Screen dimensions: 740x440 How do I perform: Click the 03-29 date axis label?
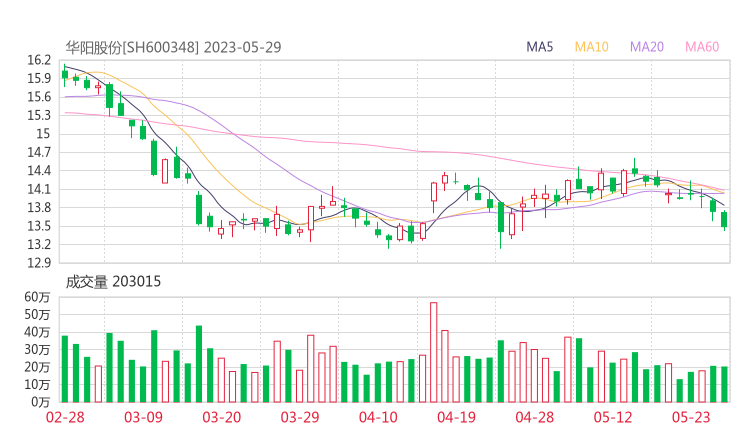(x=300, y=417)
